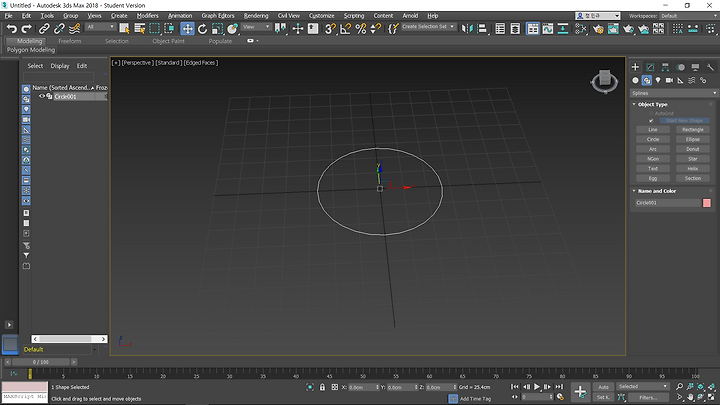This screenshot has width=720, height=405.
Task: Open the Modifiers menu
Action: pos(147,16)
